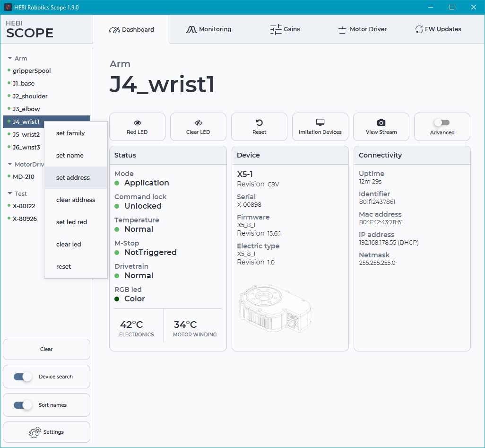This screenshot has height=448, width=485.
Task: Enable the Advanced toggle switch
Action: (442, 123)
